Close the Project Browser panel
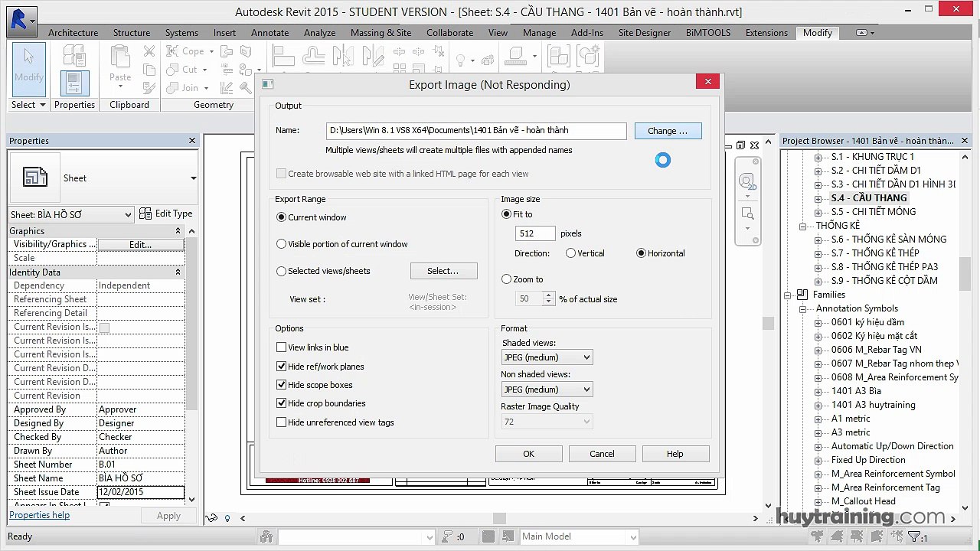The height and width of the screenshot is (551, 980). (965, 141)
